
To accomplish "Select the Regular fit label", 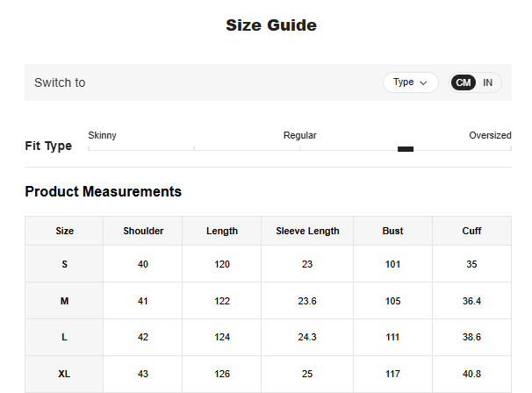I will pyautogui.click(x=299, y=135).
